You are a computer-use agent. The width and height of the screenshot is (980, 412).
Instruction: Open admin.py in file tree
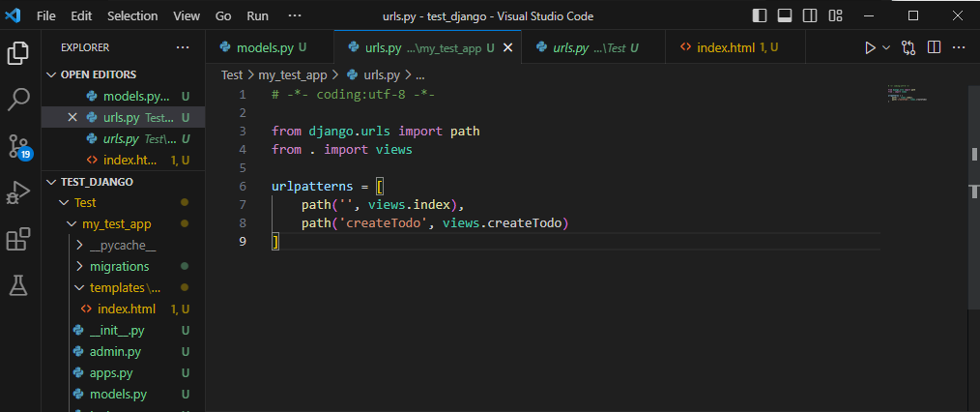pyautogui.click(x=123, y=351)
